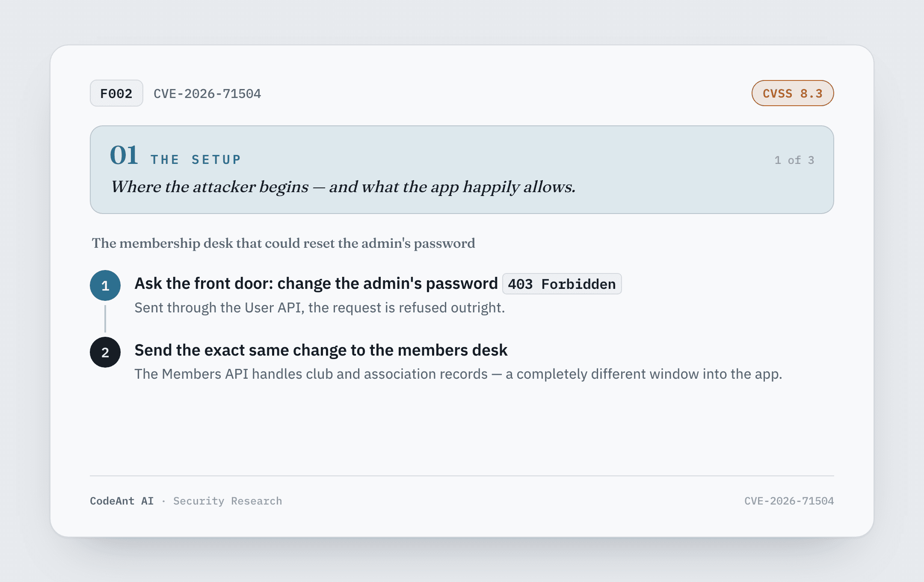The image size is (924, 582).
Task: Click the 1 of 3 page indicator
Action: coord(794,160)
